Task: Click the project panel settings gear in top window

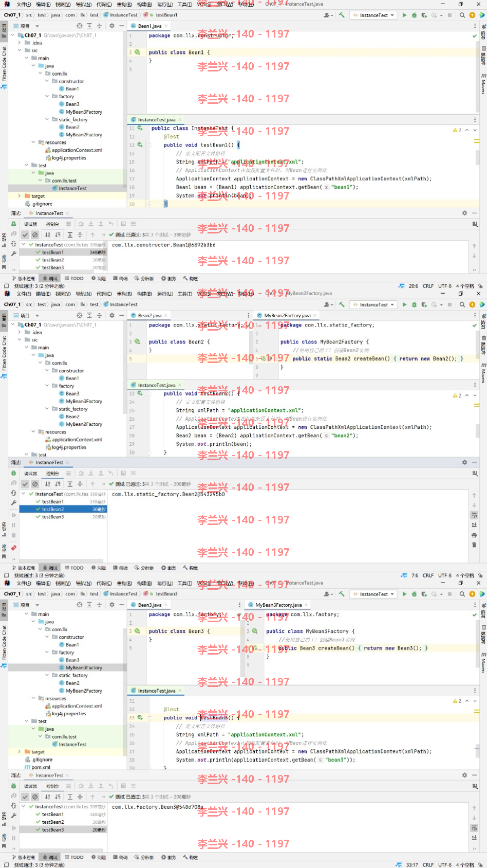Action: coord(112,26)
